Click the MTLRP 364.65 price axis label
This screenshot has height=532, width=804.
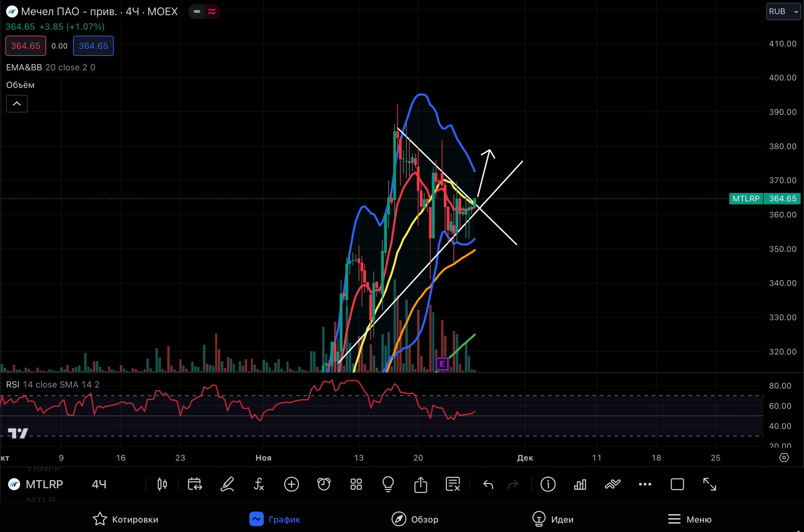(765, 198)
